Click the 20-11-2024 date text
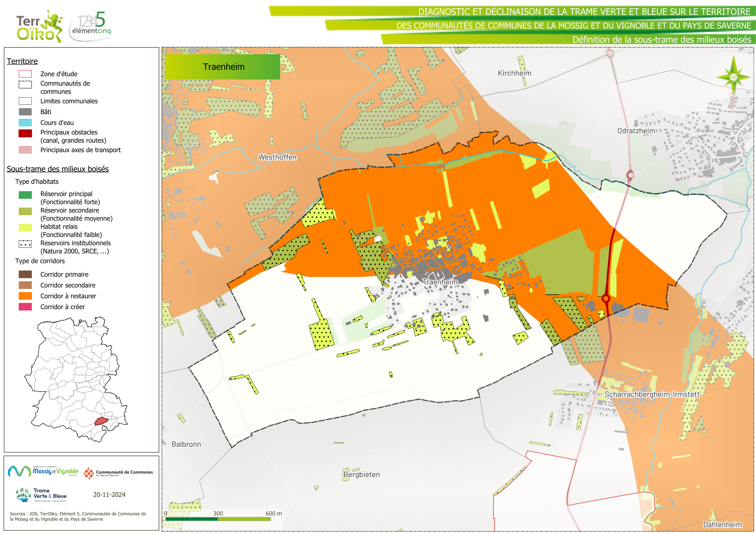 109,495
